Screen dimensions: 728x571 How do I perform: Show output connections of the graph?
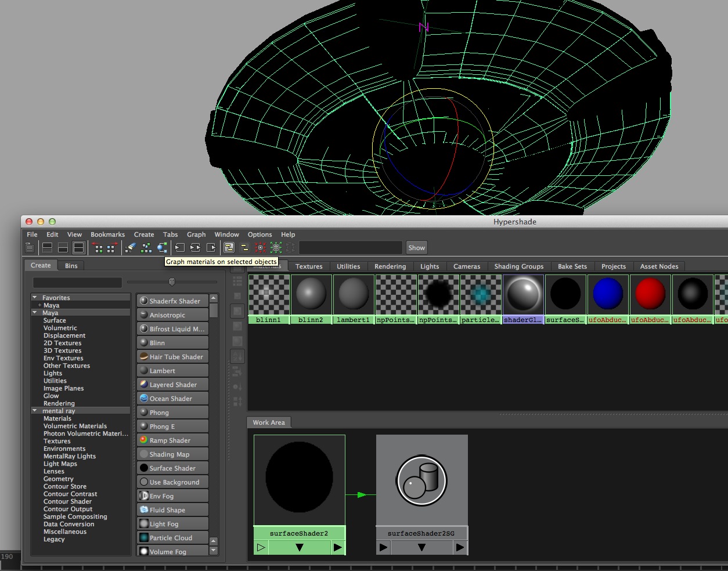coord(211,248)
